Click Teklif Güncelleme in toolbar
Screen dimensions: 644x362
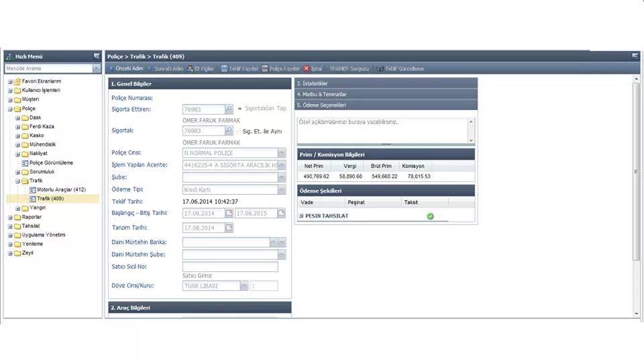coord(400,69)
